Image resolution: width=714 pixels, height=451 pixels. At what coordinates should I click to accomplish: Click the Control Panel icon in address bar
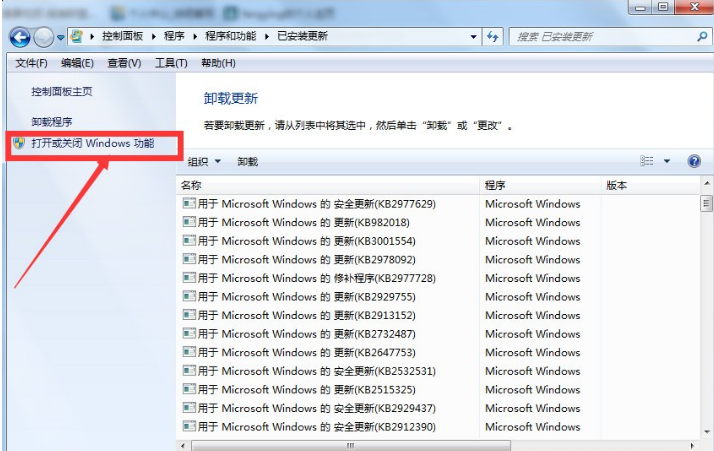pyautogui.click(x=77, y=36)
